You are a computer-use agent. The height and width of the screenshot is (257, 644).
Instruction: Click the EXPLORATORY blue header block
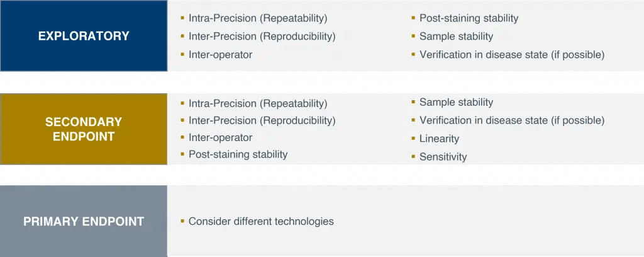[84, 36]
